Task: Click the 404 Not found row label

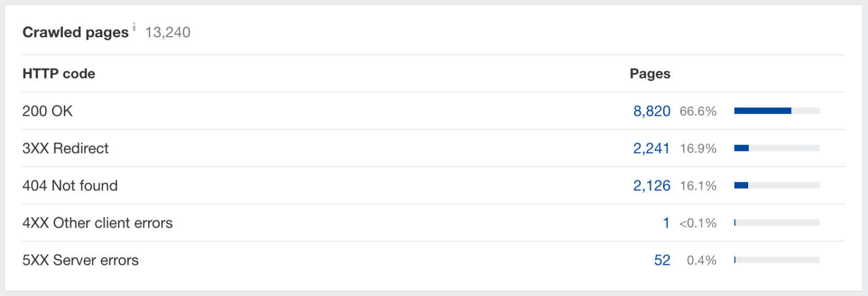Action: [70, 186]
